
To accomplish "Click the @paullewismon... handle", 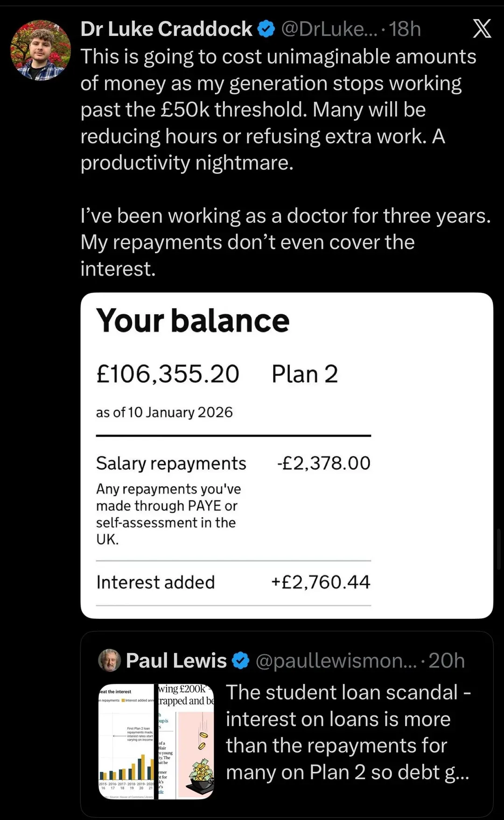I will [336, 660].
